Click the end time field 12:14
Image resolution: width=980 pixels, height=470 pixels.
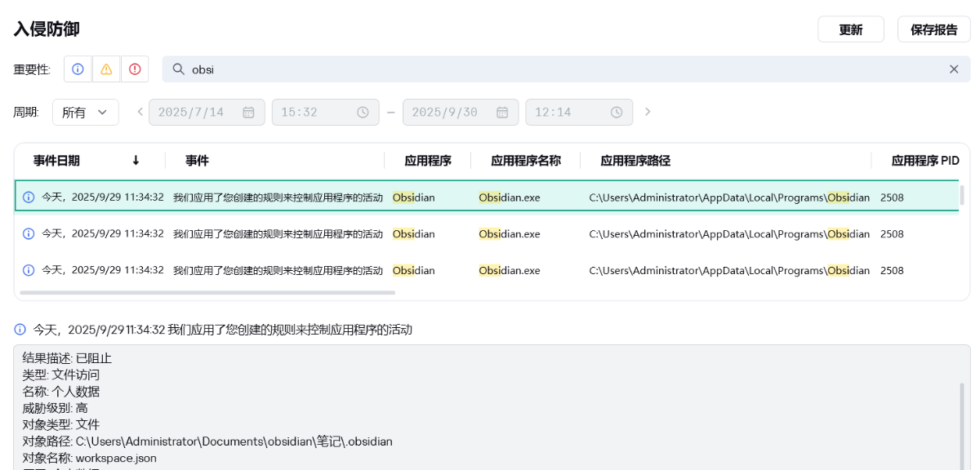pos(579,112)
